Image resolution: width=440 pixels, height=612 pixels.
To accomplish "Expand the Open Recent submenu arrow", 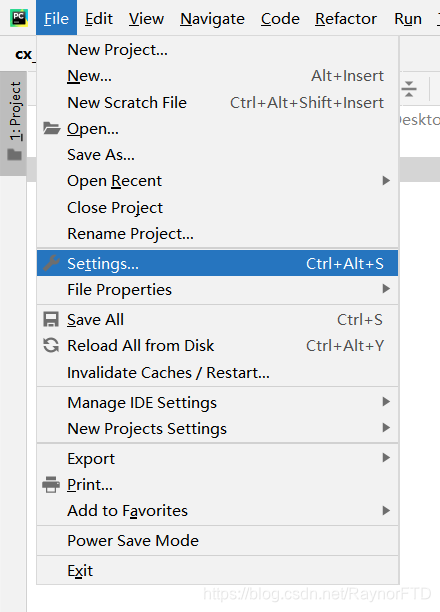I will (386, 180).
